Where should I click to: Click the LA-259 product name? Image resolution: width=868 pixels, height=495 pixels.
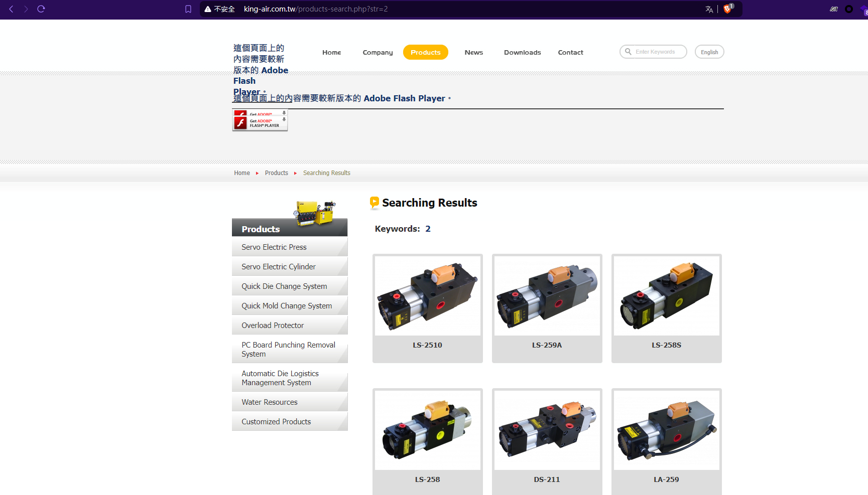coord(667,479)
